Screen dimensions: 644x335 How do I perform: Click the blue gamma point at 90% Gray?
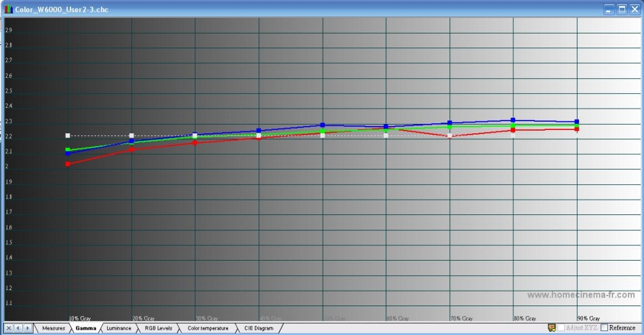point(577,121)
